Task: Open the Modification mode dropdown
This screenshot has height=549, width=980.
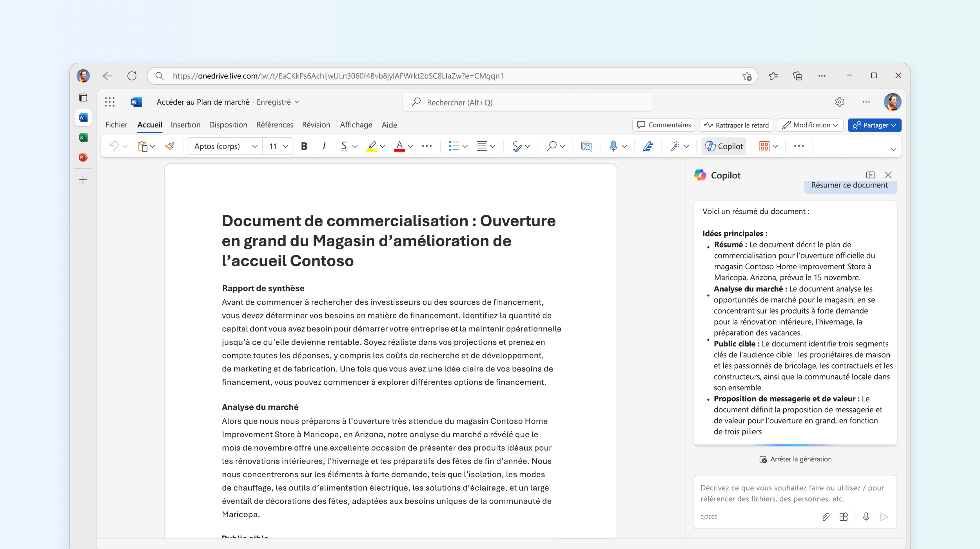Action: point(810,125)
